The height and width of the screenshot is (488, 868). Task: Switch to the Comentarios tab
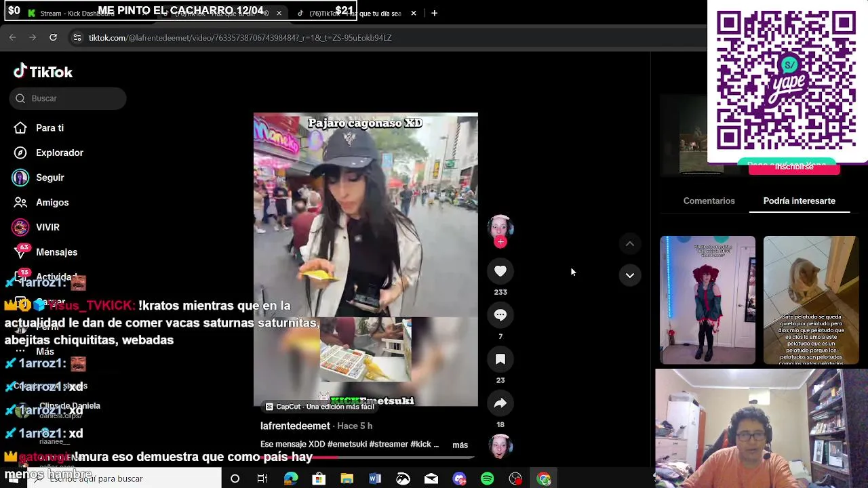709,201
